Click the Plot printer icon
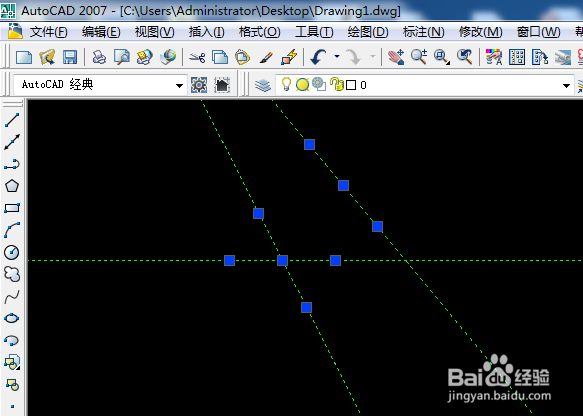 (x=99, y=57)
